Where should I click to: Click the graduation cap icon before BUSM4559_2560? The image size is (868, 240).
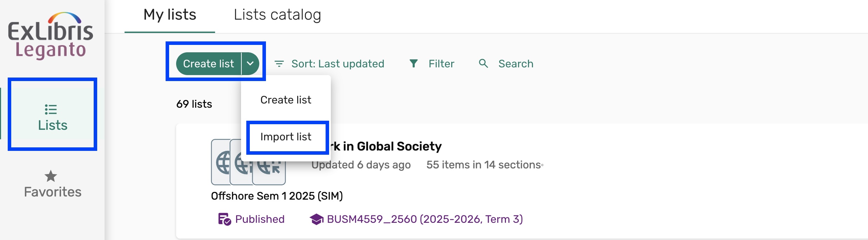coord(317,219)
